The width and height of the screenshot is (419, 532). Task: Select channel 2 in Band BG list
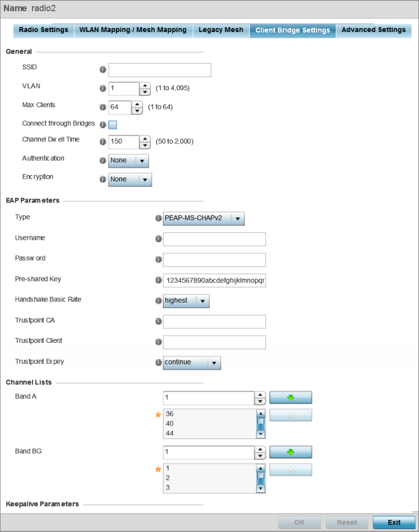click(x=210, y=478)
